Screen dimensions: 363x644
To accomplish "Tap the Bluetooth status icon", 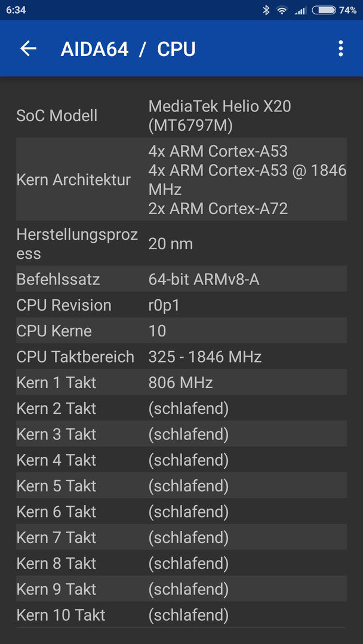I will click(266, 10).
